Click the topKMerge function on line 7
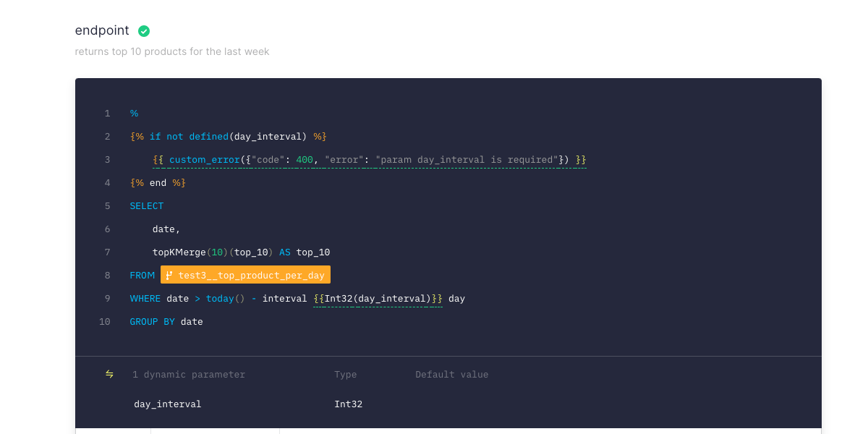The height and width of the screenshot is (434, 868). pyautogui.click(x=179, y=252)
